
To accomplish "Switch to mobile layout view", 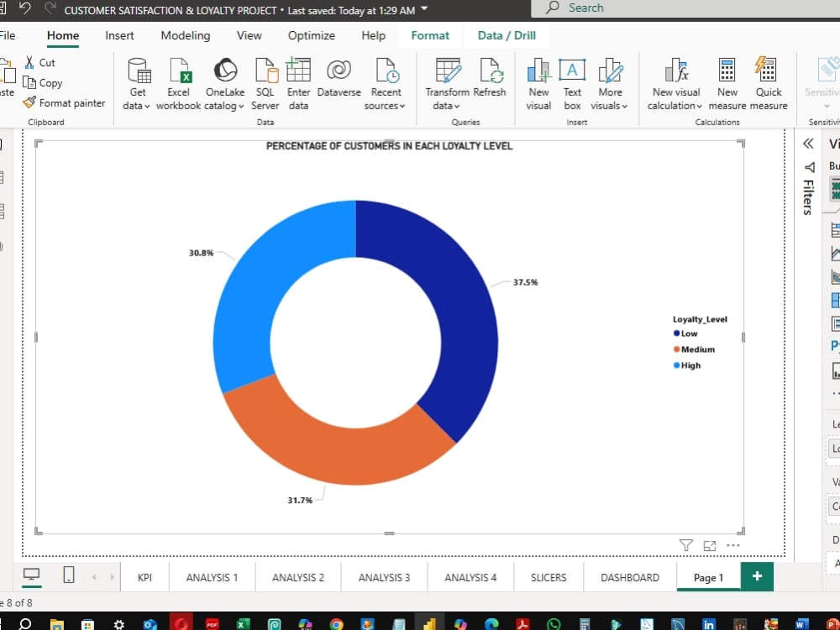I will pos(69,575).
